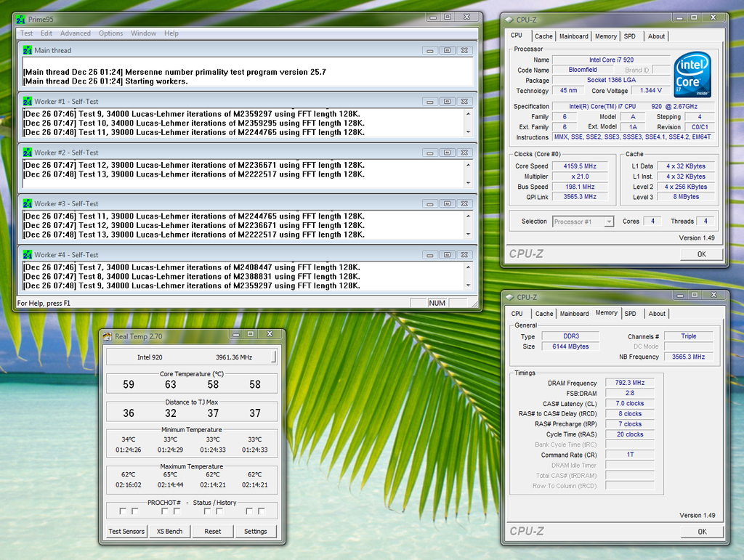Switch to Mainboard tab in CPU-Z Processor window

pyautogui.click(x=574, y=36)
